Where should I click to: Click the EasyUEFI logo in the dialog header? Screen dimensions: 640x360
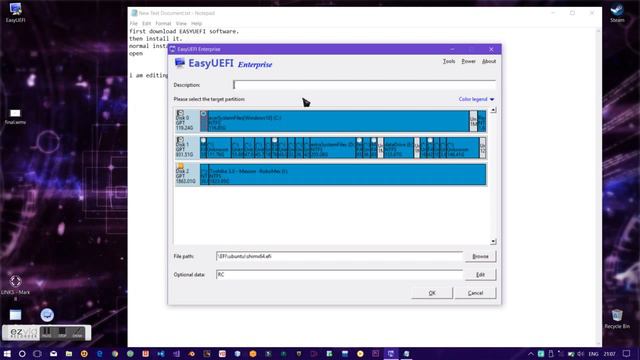pyautogui.click(x=180, y=63)
